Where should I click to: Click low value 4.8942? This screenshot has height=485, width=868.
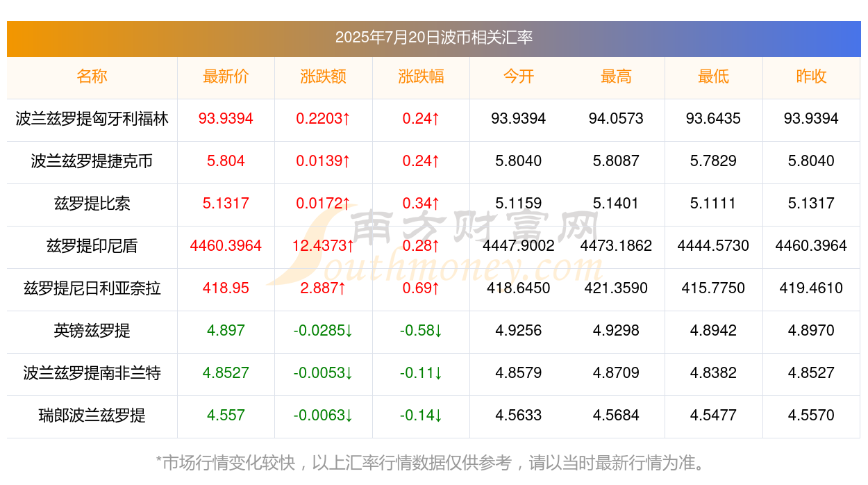pyautogui.click(x=714, y=331)
